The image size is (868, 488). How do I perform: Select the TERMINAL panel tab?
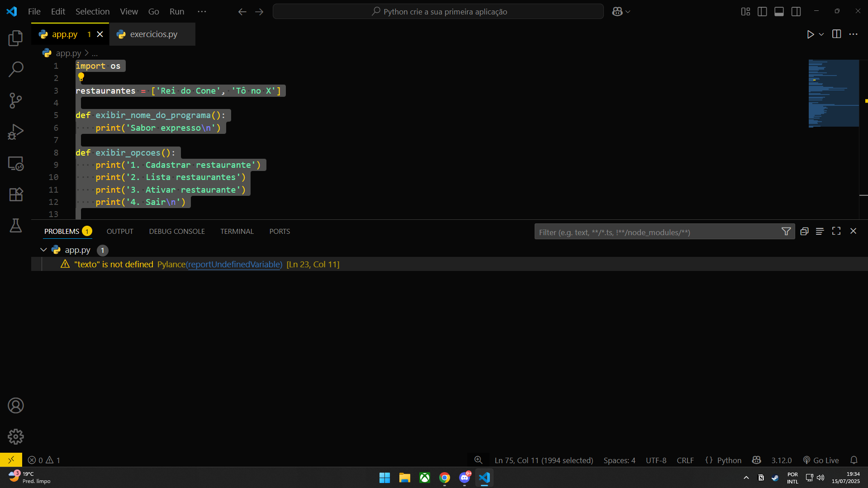[x=237, y=231]
